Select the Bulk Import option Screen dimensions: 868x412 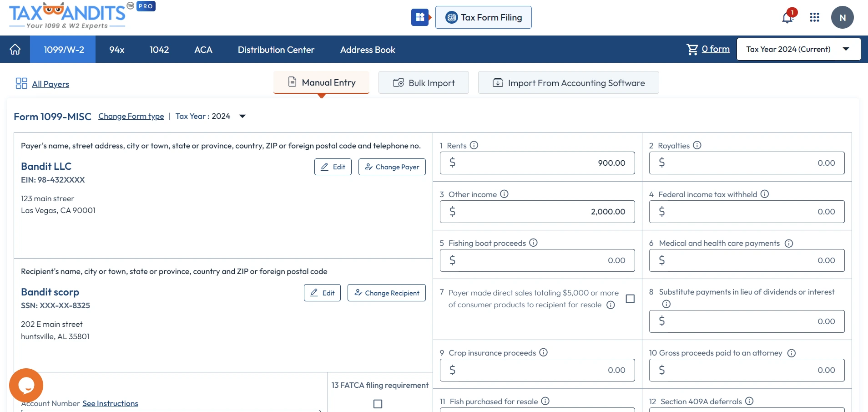pos(423,82)
